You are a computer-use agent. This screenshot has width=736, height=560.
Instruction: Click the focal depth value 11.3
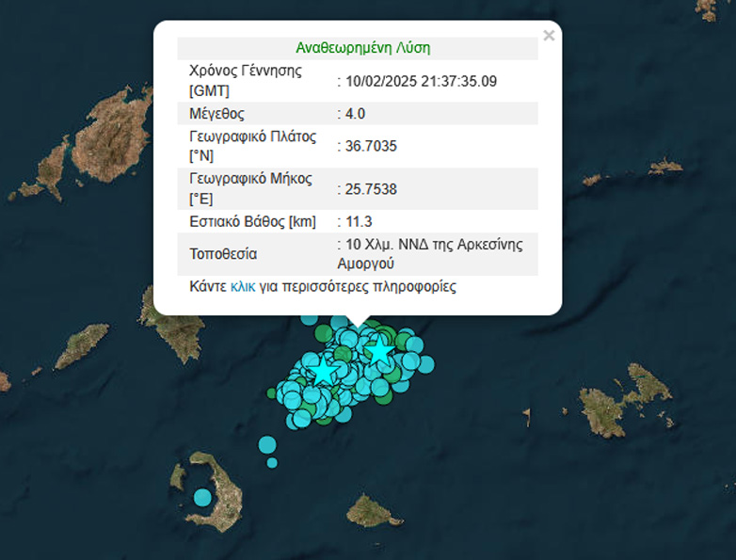coord(359,221)
